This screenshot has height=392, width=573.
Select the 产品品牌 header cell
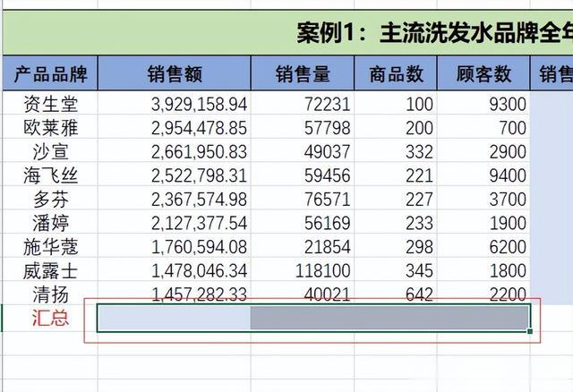click(x=50, y=73)
